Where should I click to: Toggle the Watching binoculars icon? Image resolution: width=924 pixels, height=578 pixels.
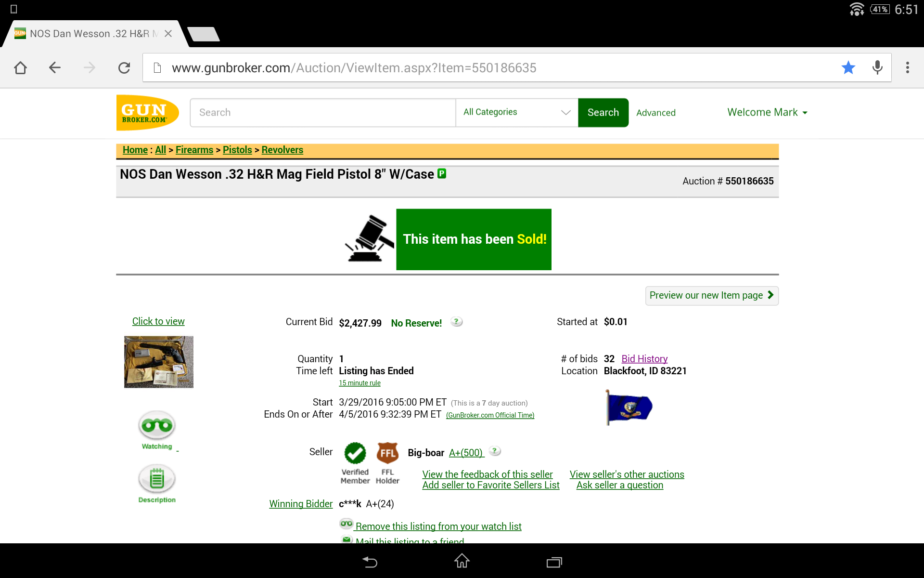[157, 430]
